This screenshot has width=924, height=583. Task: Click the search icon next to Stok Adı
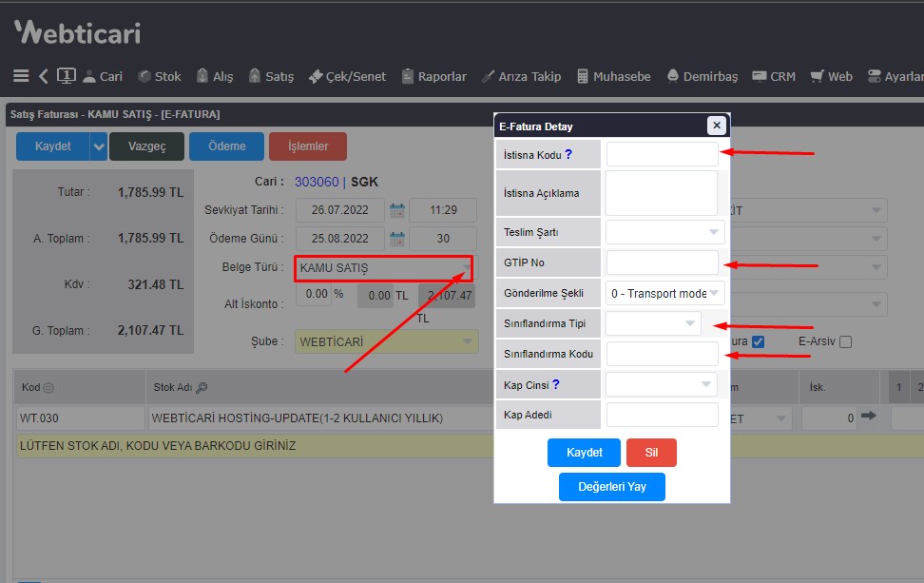(x=202, y=388)
